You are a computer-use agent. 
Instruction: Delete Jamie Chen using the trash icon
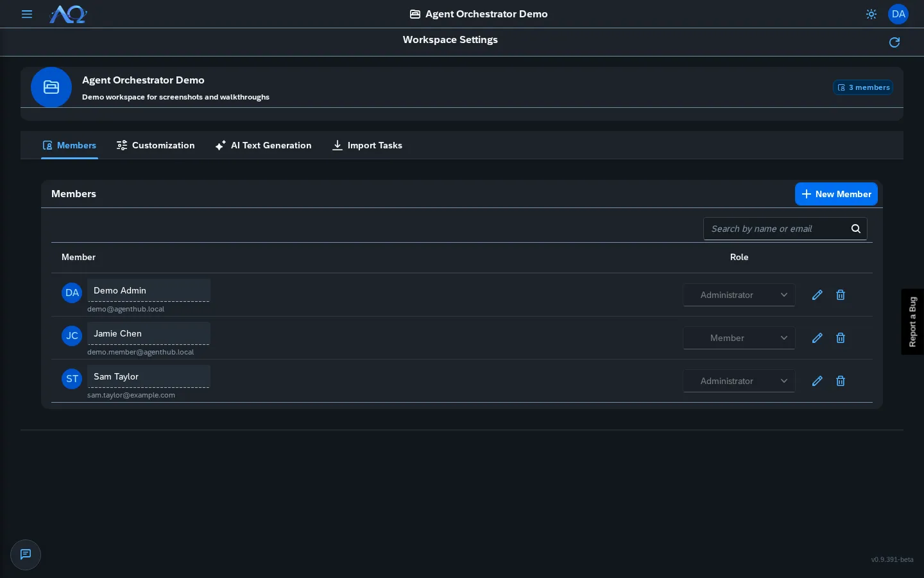(x=841, y=338)
